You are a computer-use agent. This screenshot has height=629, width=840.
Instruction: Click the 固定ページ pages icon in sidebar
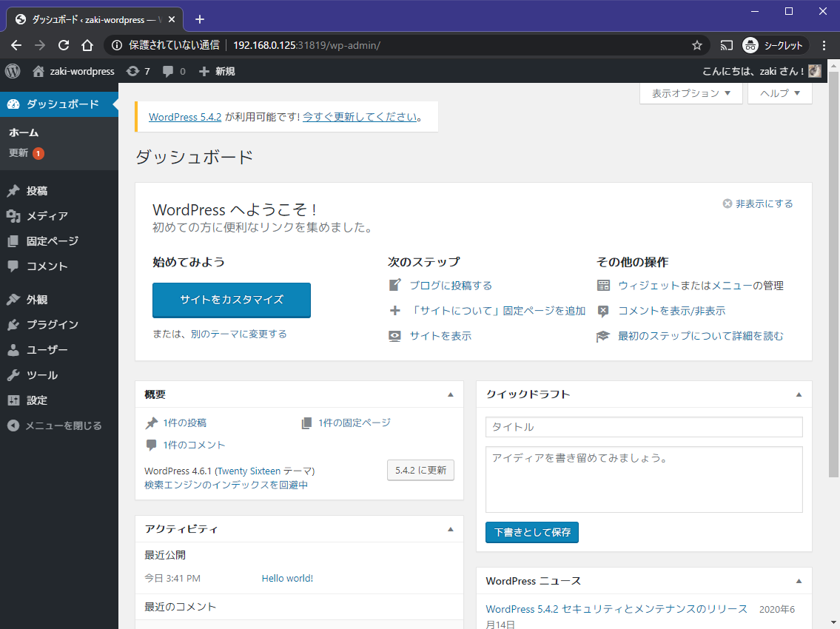tap(13, 241)
